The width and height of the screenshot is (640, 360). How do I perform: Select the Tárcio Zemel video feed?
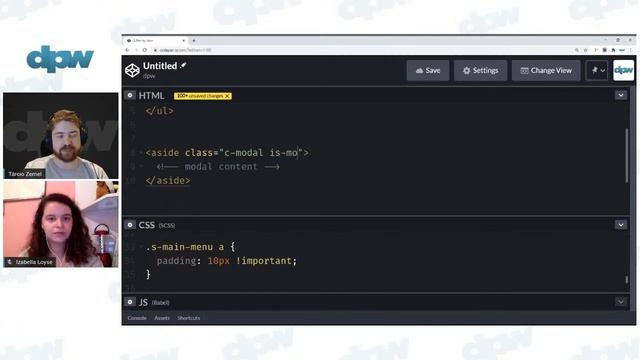61,136
